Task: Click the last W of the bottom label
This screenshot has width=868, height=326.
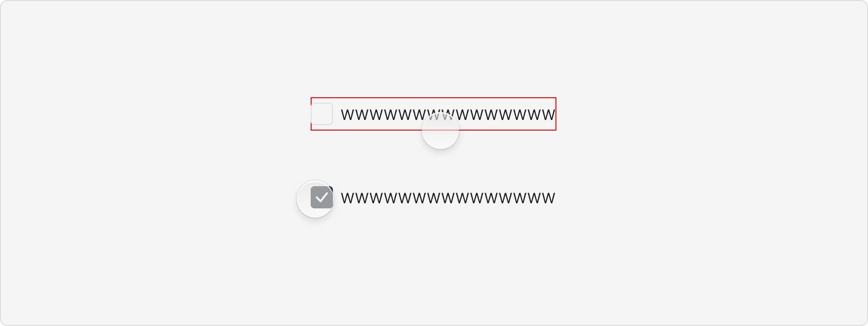Action: 548,198
